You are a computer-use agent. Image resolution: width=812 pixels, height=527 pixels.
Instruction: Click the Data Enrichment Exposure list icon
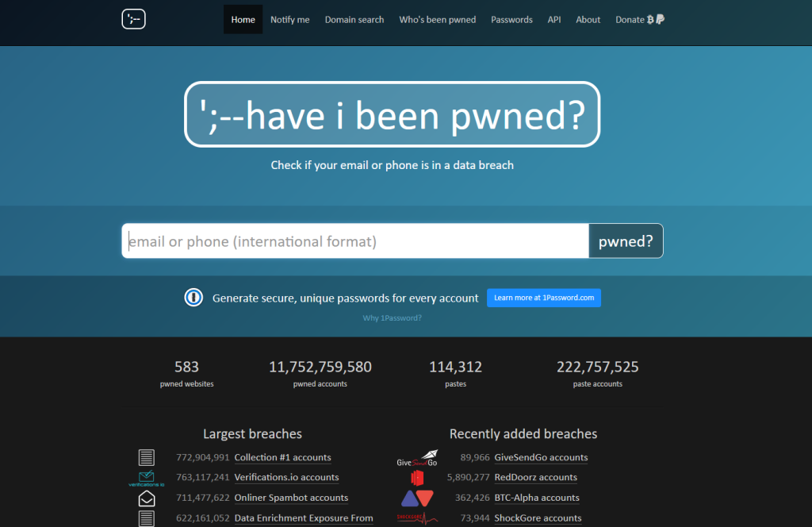coord(147,518)
